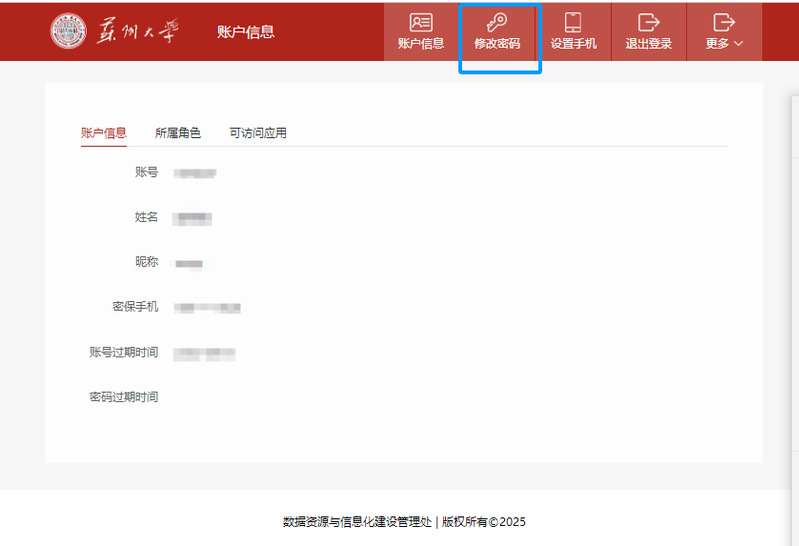Click the 密码过期时间 field label
The image size is (799, 546).
(124, 397)
